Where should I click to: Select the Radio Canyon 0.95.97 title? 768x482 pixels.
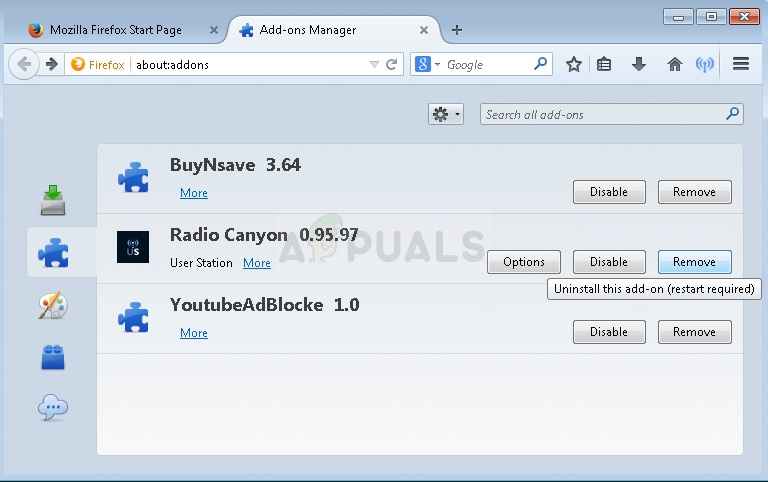click(x=264, y=235)
